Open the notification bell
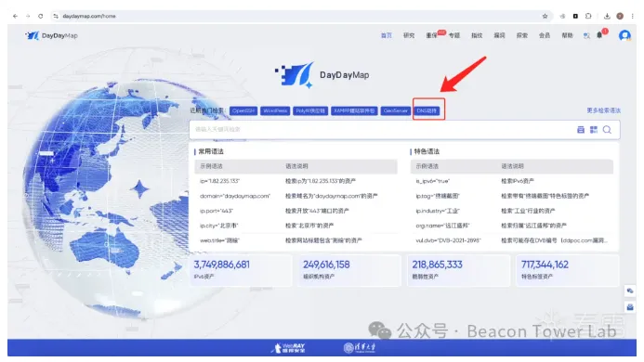644x362 pixels. 599,35
